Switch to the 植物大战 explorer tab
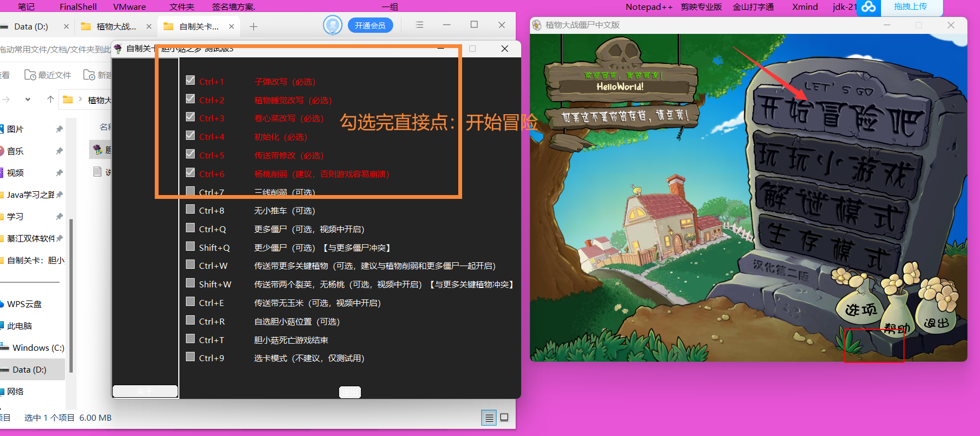The width and height of the screenshot is (980, 436). tap(115, 26)
